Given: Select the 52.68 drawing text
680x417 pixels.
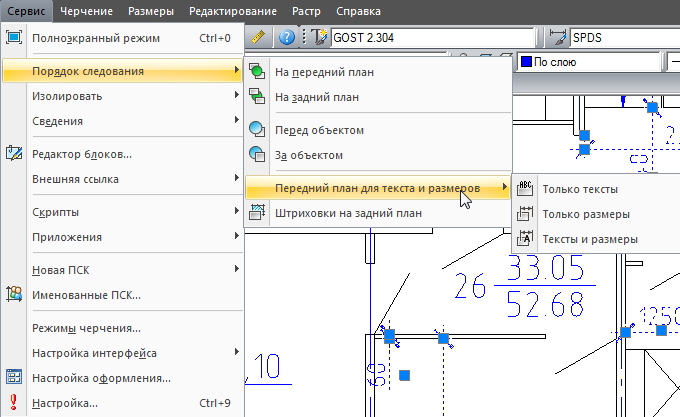Looking at the screenshot, I should tap(545, 305).
